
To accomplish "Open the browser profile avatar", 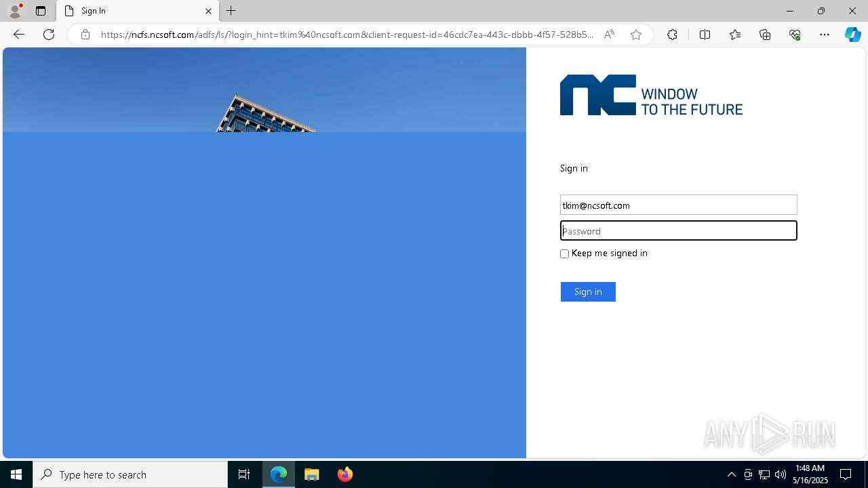I will click(x=15, y=11).
